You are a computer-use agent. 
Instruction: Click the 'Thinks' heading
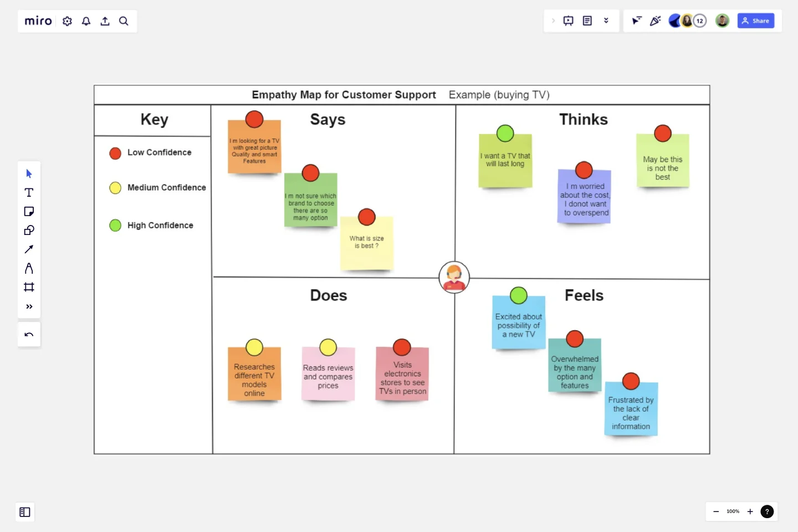pos(584,120)
